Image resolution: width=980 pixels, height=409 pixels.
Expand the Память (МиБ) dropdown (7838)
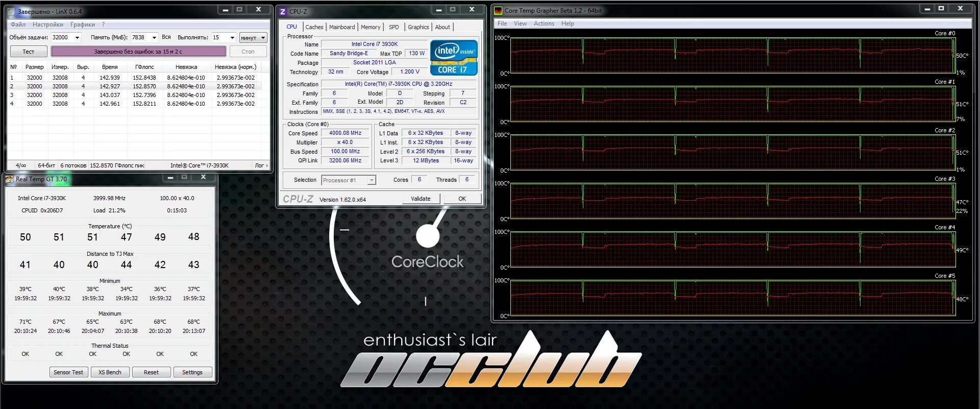[154, 37]
